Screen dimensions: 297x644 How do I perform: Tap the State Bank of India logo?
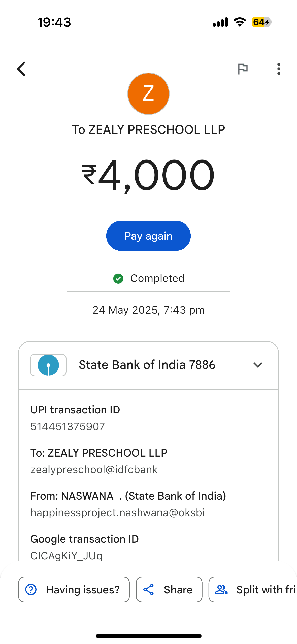pos(48,365)
